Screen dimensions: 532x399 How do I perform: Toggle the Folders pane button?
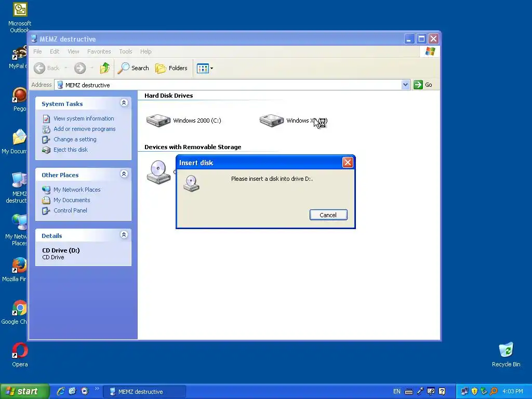click(x=171, y=68)
